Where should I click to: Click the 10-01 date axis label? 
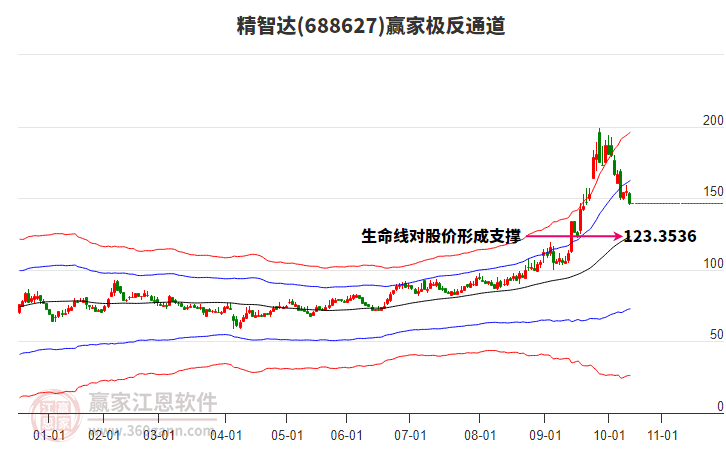click(609, 436)
